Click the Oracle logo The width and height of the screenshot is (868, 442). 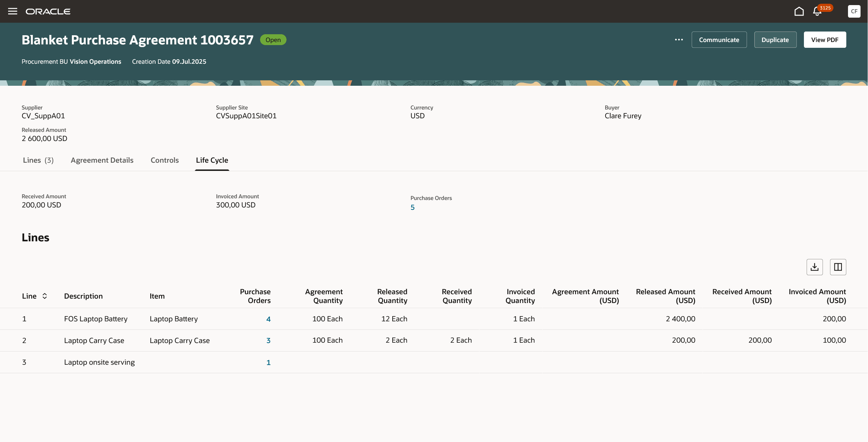pyautogui.click(x=48, y=12)
